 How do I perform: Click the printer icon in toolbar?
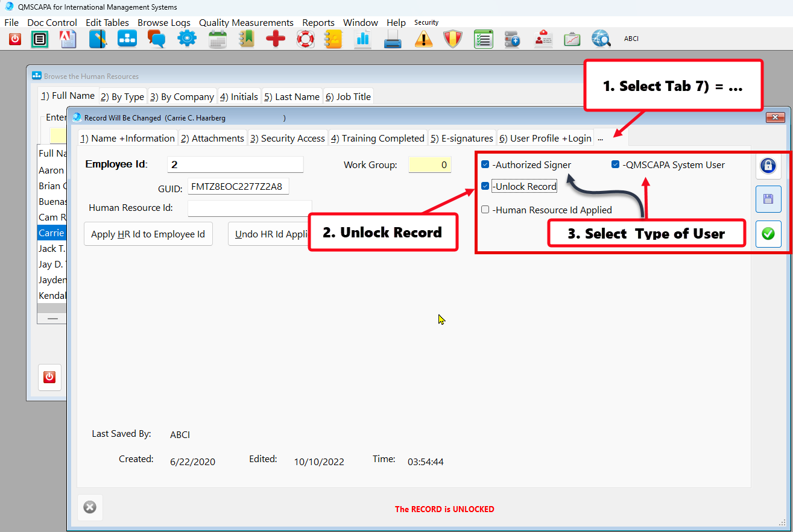coord(393,39)
